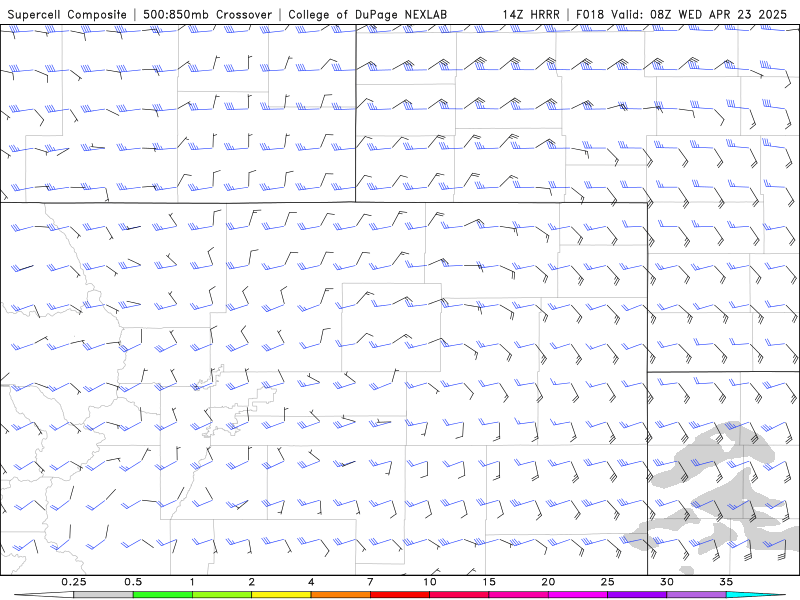Image resolution: width=800 pixels, height=600 pixels.
Task: Click the "4" legend scale value
Action: pyautogui.click(x=311, y=582)
